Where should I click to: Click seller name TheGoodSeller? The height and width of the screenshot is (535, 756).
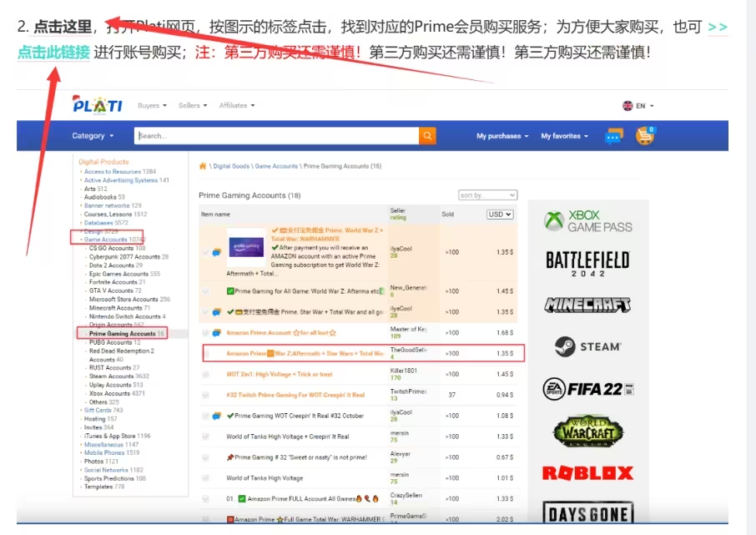(x=408, y=350)
